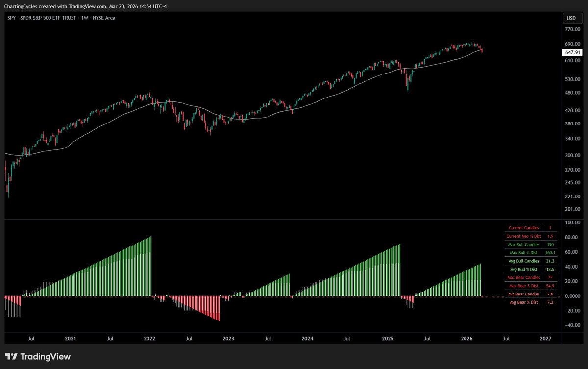Click the 2024 label on the time axis
This screenshot has height=369, width=588.
coord(307,339)
